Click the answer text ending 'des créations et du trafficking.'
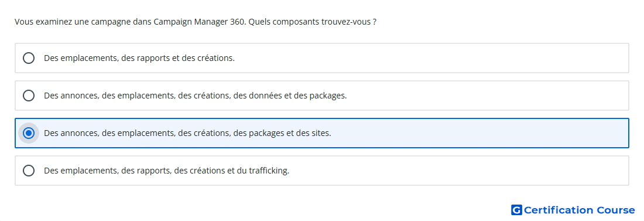This screenshot has width=644, height=221. [166, 171]
